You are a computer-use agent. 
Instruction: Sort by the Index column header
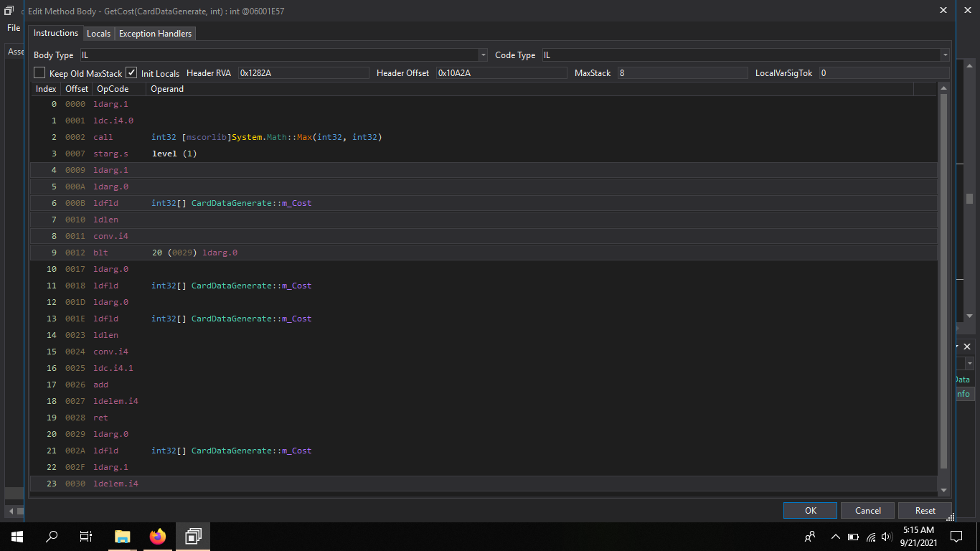pyautogui.click(x=46, y=89)
